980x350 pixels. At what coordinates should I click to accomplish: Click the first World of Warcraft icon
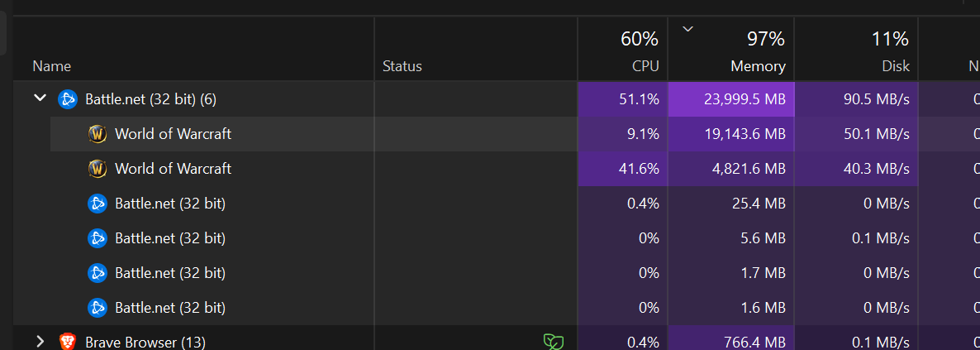pos(98,134)
